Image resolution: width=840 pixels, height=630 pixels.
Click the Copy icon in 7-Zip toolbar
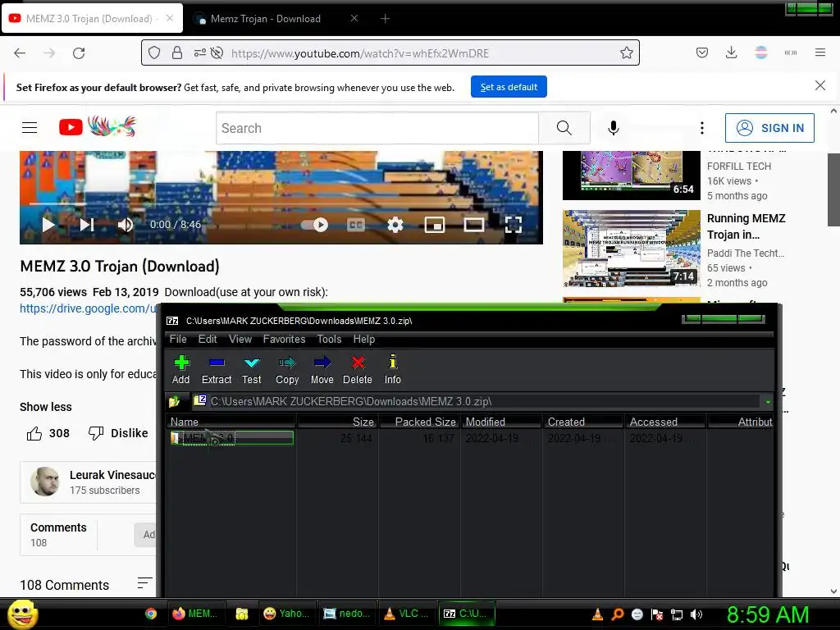[287, 370]
